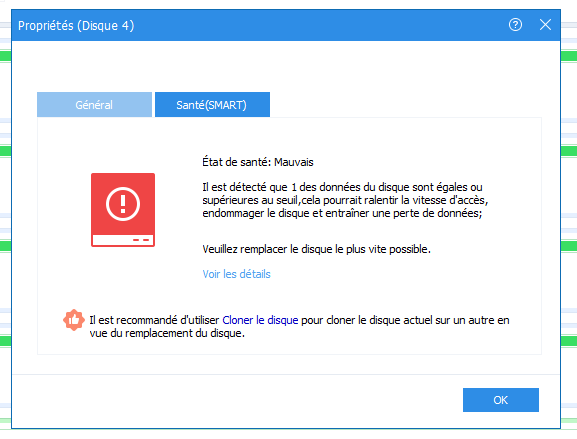The width and height of the screenshot is (577, 439).
Task: Close the Propriétés (Disque 4) dialog
Action: tap(545, 25)
